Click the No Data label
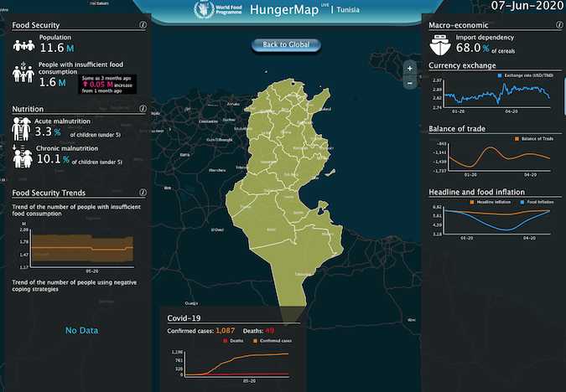This screenshot has width=566, height=392. point(81,330)
